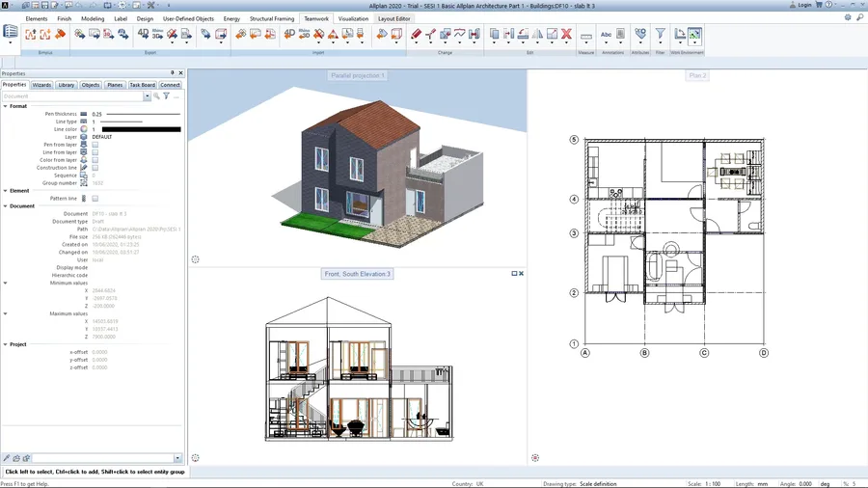This screenshot has width=868, height=488.
Task: Collapse the Document section
Action: click(6, 206)
